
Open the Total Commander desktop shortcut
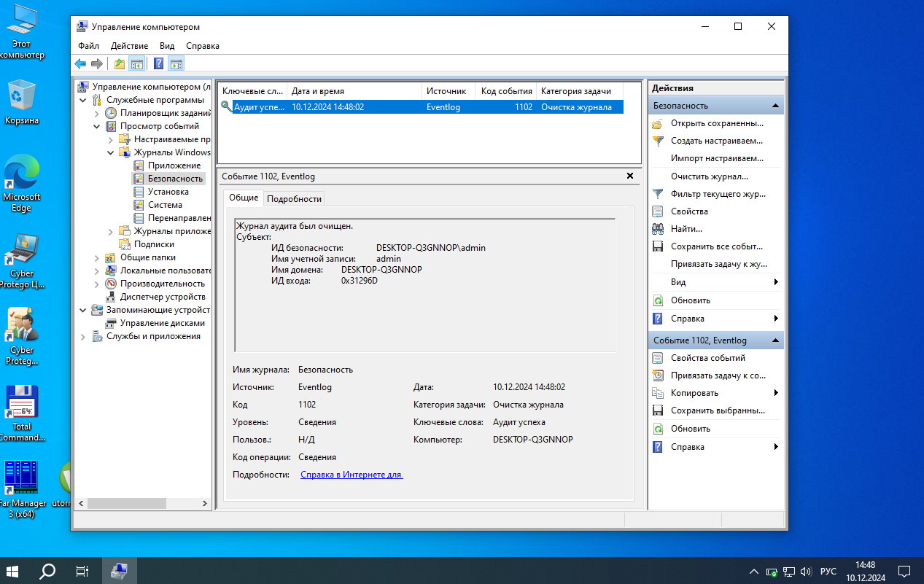[22, 413]
